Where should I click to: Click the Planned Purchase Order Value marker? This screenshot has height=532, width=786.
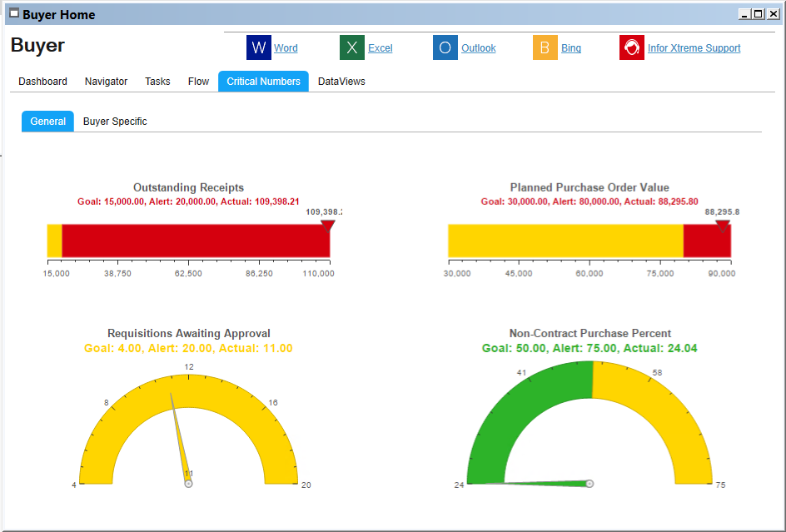click(x=723, y=226)
